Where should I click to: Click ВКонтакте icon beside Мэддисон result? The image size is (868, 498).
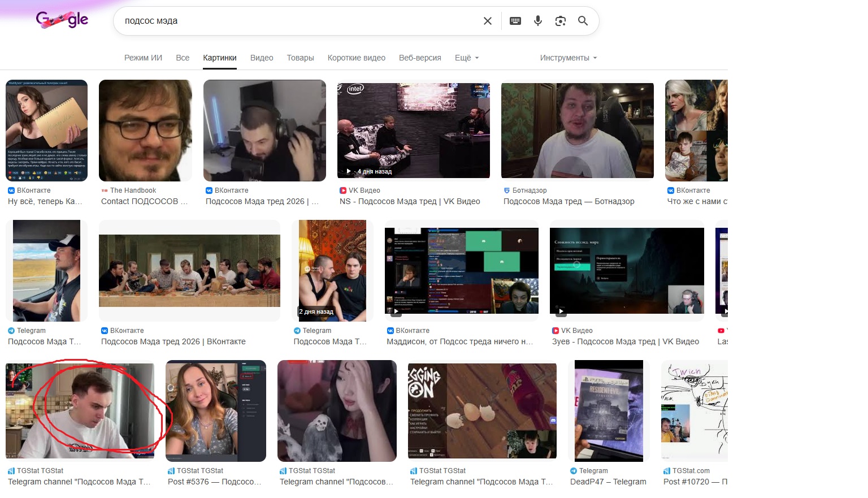pos(390,331)
